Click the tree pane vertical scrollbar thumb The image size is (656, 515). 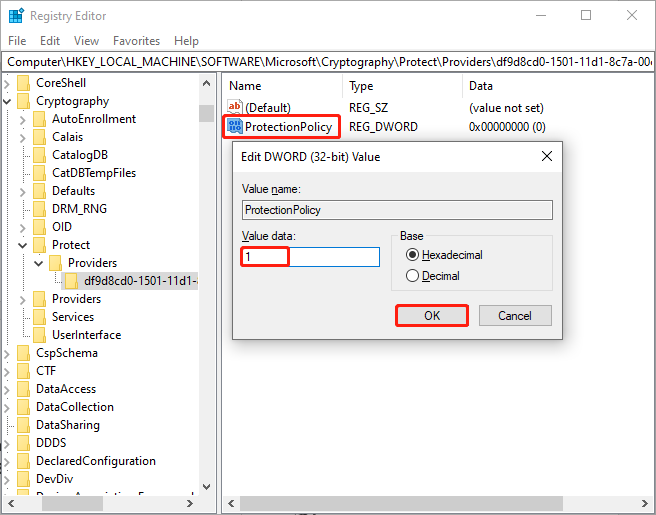tap(206, 113)
